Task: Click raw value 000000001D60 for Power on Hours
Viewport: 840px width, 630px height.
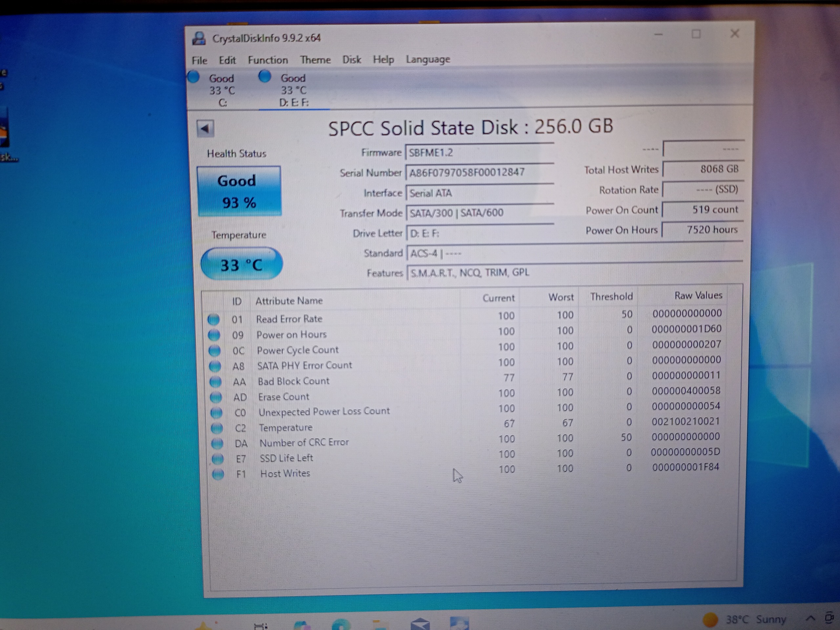Action: pos(686,329)
